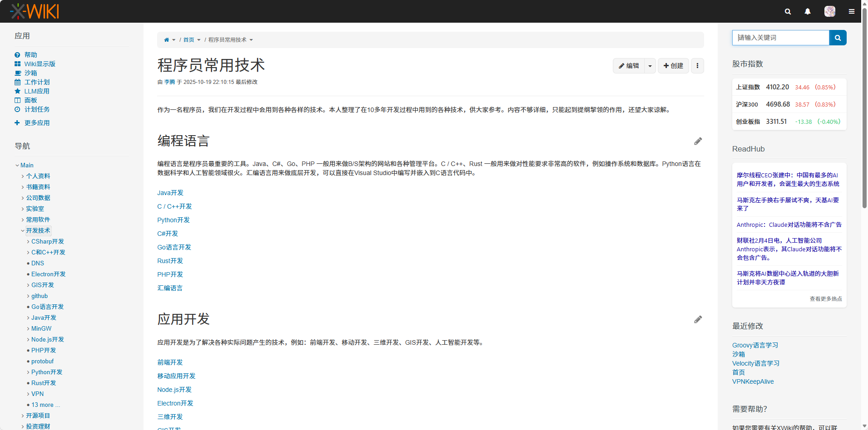Image resolution: width=868 pixels, height=430 pixels.
Task: Toggle the drawer with the hamburger icon
Action: point(852,11)
